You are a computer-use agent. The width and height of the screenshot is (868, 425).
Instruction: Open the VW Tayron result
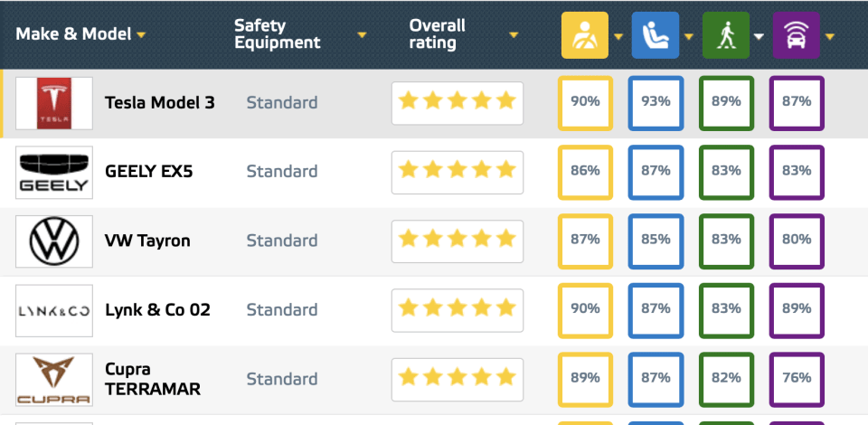[147, 241]
